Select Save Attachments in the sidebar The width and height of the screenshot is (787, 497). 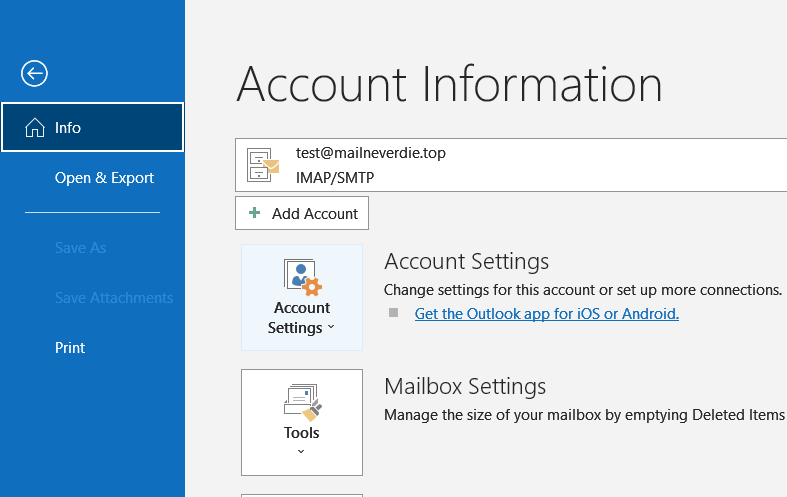(x=113, y=298)
